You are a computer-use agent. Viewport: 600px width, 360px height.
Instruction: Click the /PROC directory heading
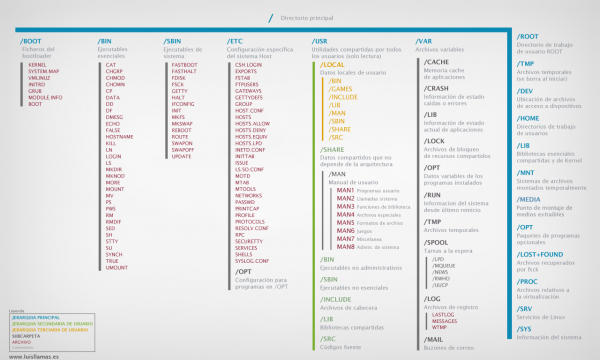pyautogui.click(x=527, y=282)
